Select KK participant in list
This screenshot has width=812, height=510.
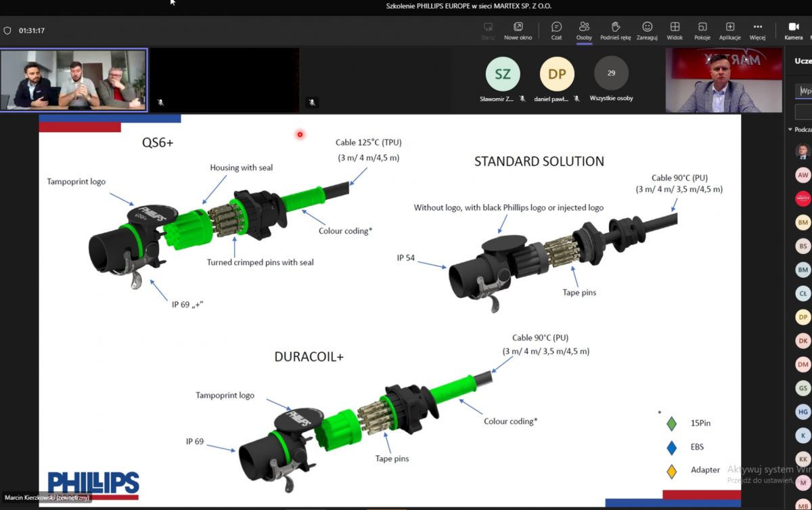[803, 459]
